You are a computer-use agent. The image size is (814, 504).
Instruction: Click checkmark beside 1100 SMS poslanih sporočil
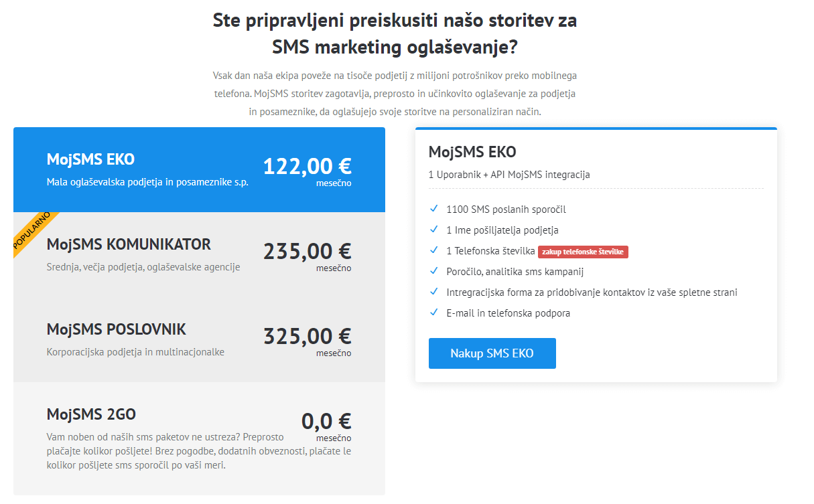click(434, 209)
